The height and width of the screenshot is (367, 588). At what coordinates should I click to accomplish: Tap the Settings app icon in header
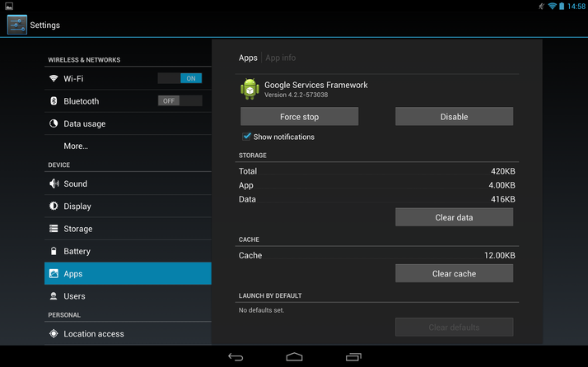(x=17, y=25)
